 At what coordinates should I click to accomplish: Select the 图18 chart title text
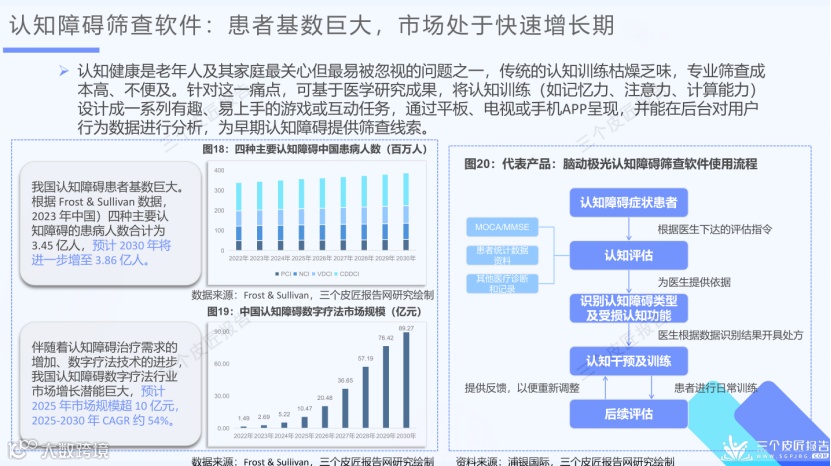coord(314,149)
